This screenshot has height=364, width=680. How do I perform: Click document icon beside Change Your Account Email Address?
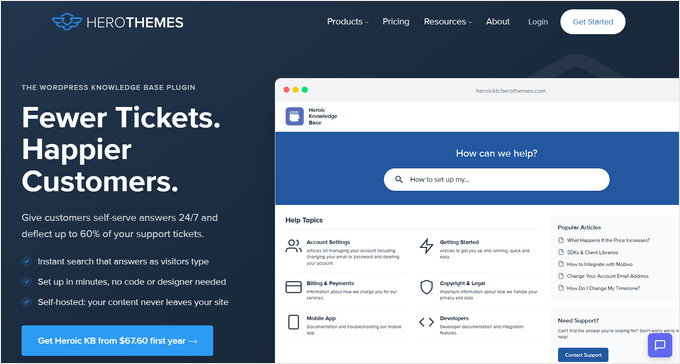tap(561, 276)
